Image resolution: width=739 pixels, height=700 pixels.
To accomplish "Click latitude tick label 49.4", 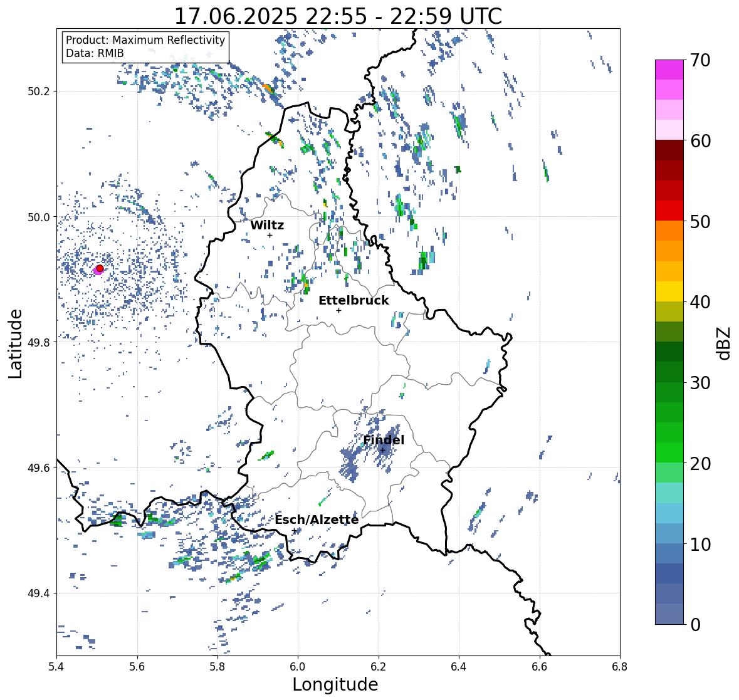I will pos(39,593).
